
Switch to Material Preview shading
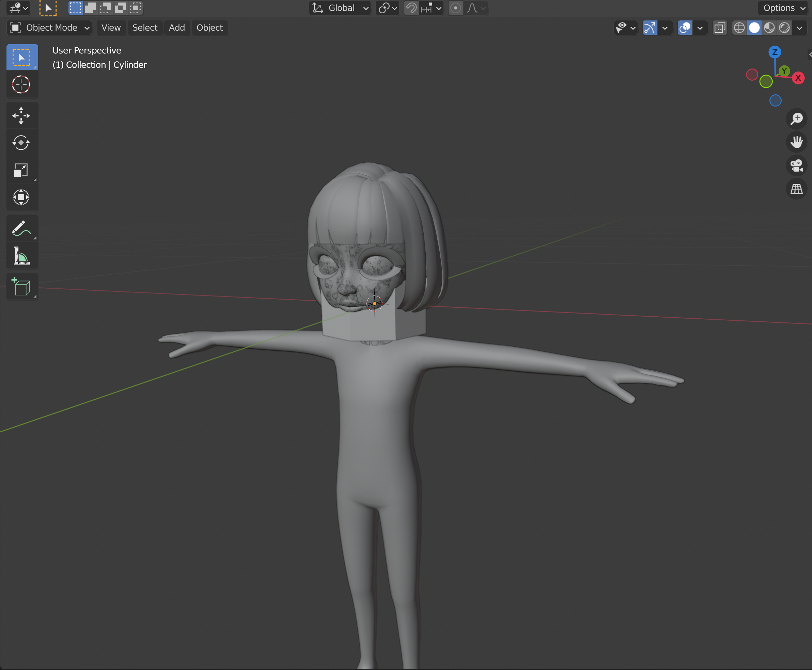point(769,28)
